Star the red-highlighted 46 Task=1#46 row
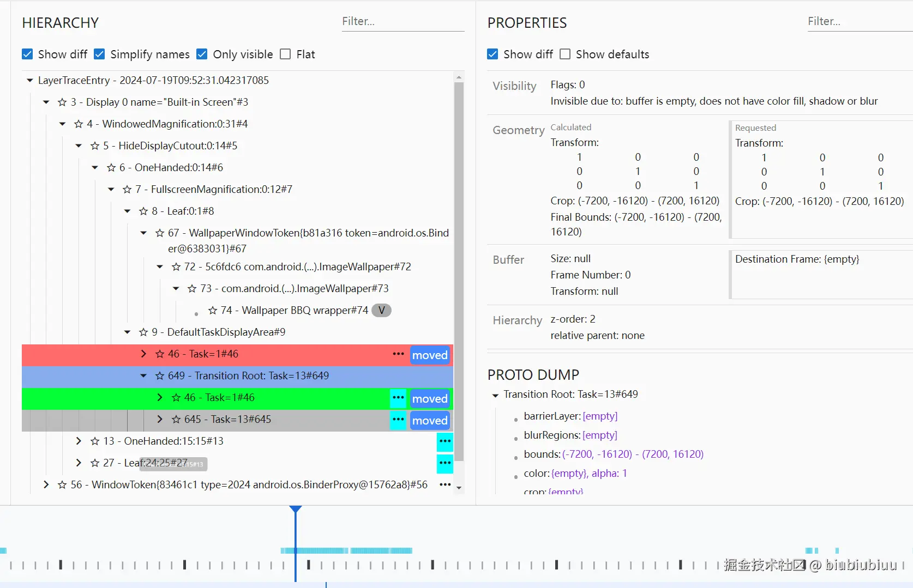 pyautogui.click(x=160, y=354)
